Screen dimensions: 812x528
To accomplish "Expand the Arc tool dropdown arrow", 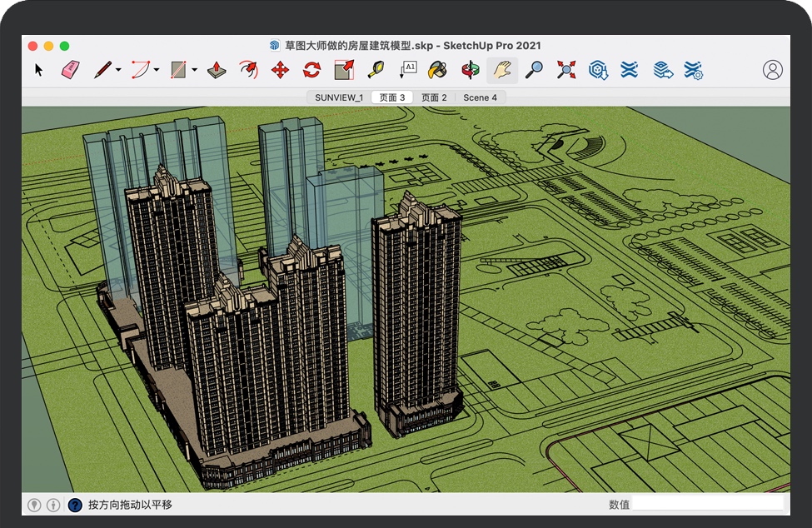I will coord(157,71).
